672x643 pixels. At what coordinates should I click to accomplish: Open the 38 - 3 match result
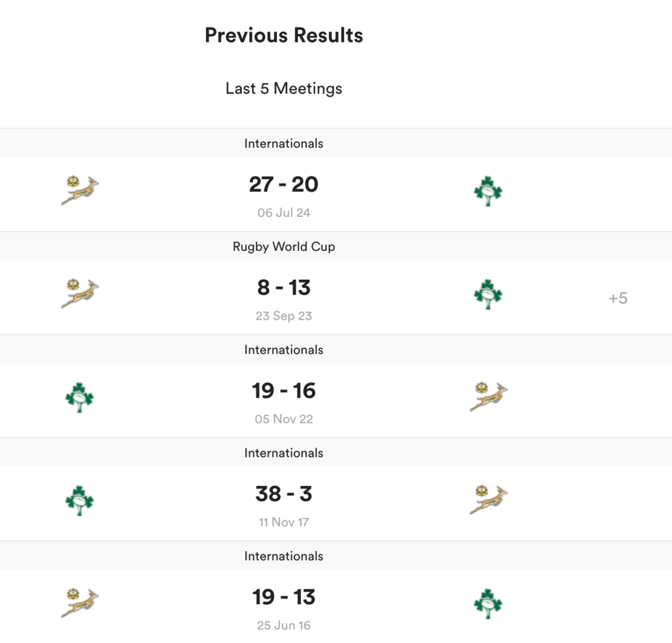coord(284,493)
